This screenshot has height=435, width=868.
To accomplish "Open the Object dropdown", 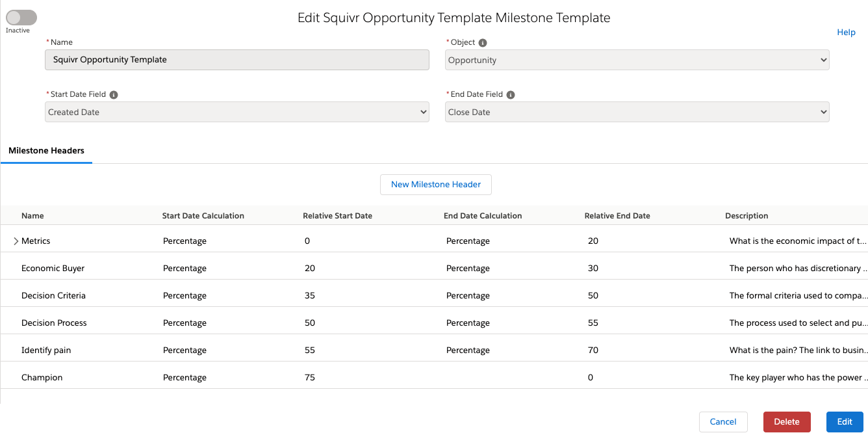I will tap(637, 60).
